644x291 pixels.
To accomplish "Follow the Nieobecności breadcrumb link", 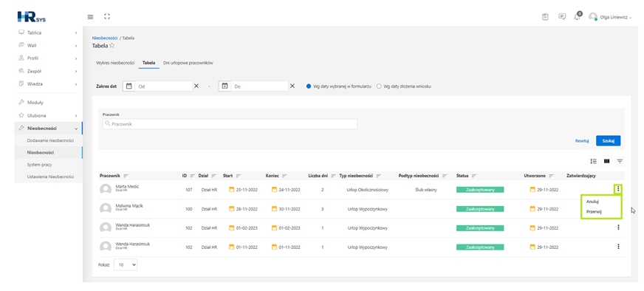I will pyautogui.click(x=104, y=38).
